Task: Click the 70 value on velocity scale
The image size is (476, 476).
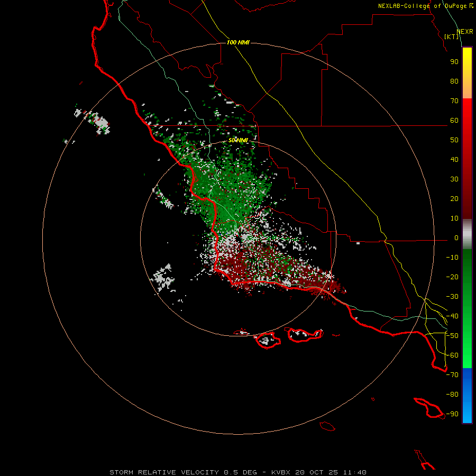Action: 454,101
